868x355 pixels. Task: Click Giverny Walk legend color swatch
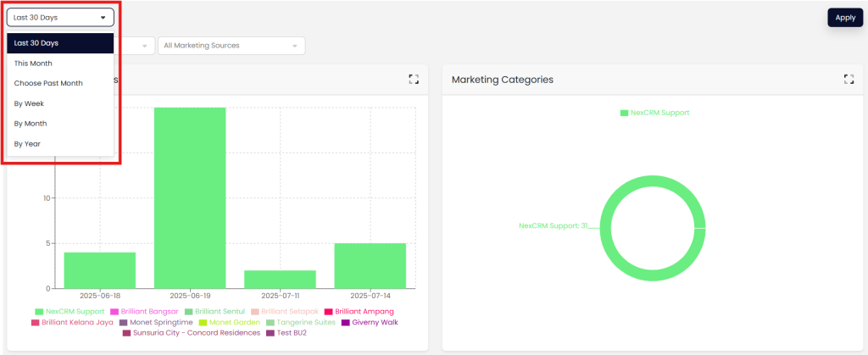click(346, 322)
